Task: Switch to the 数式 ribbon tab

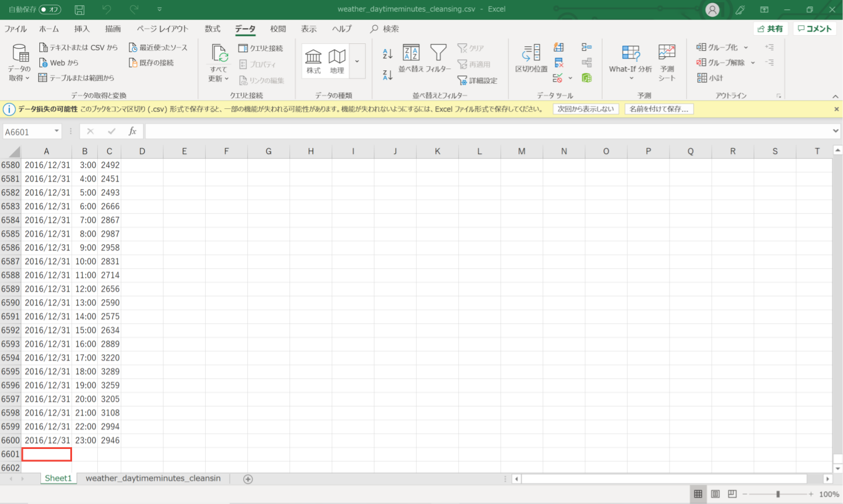Action: coord(213,29)
